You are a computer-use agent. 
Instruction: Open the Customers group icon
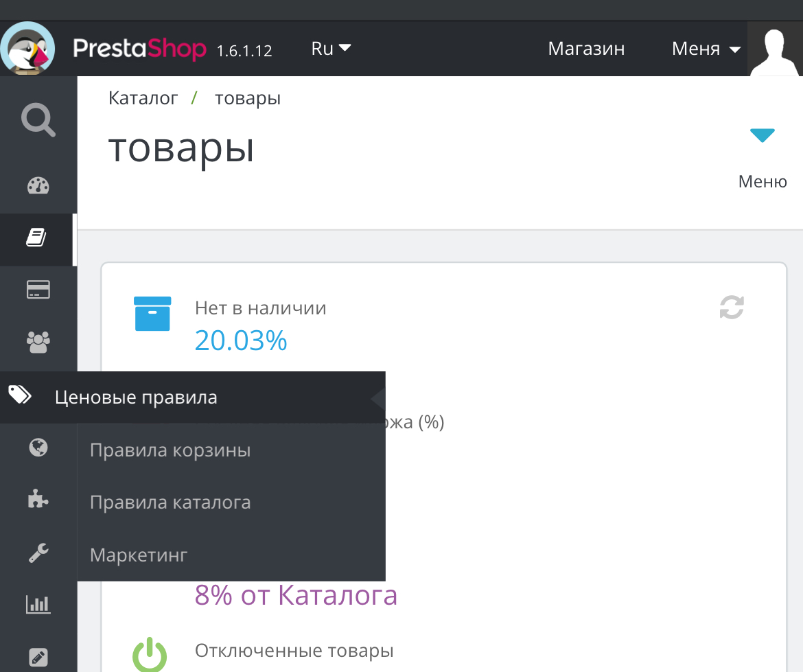coord(38,341)
